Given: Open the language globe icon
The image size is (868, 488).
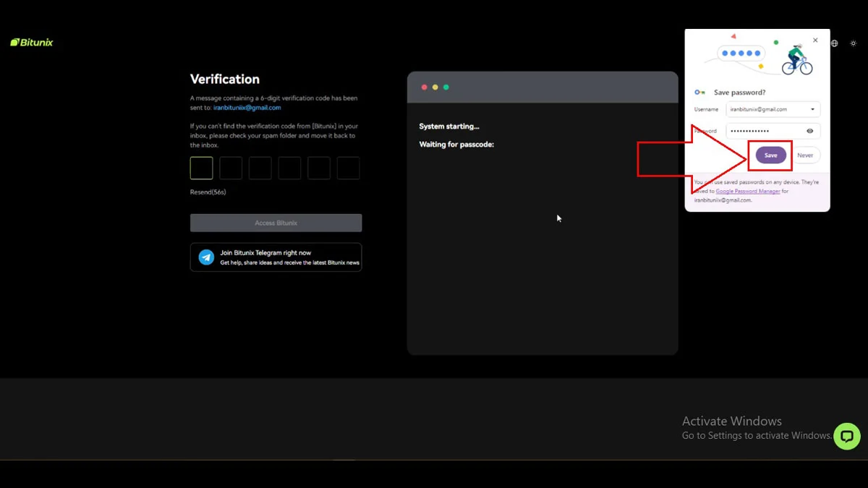Looking at the screenshot, I should (834, 43).
